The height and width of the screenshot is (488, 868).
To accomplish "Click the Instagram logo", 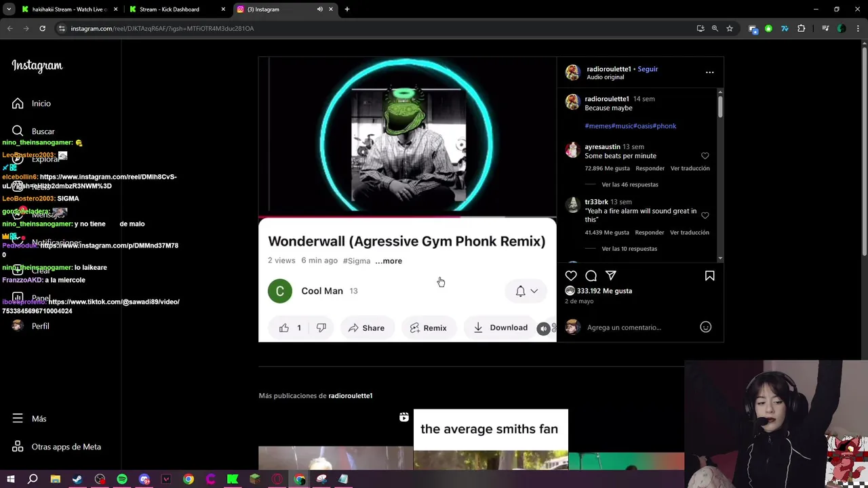I will click(37, 66).
